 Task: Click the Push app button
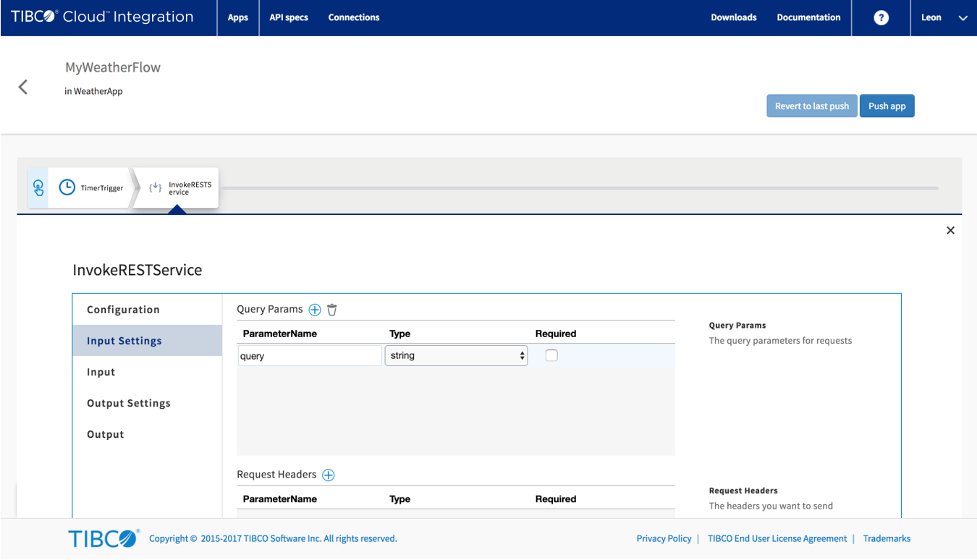coord(887,106)
